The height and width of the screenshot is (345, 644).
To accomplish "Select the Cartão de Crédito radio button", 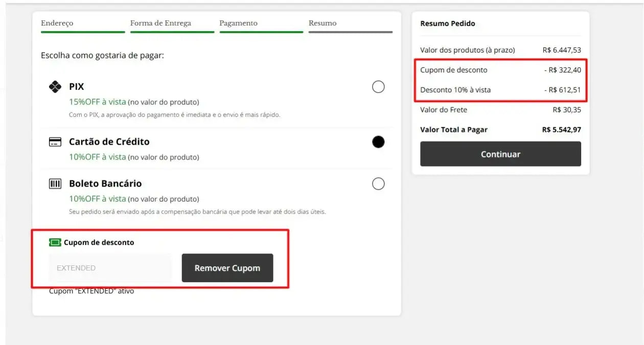I will pos(378,142).
